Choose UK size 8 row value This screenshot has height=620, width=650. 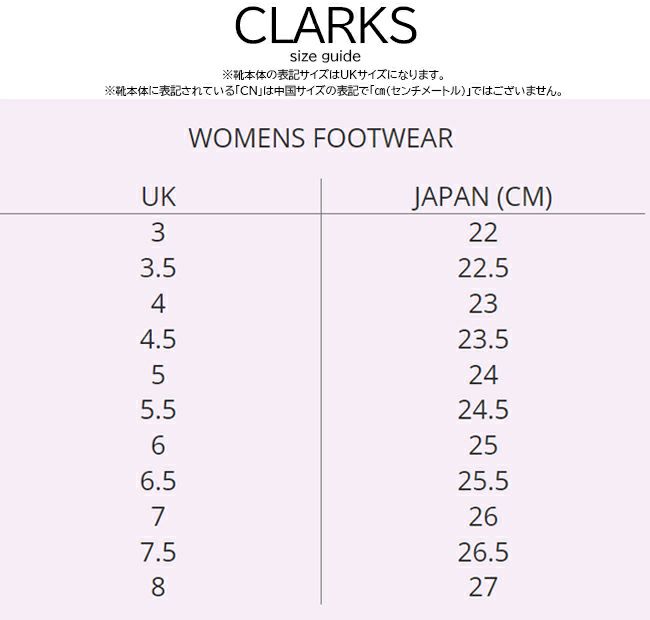(x=158, y=587)
